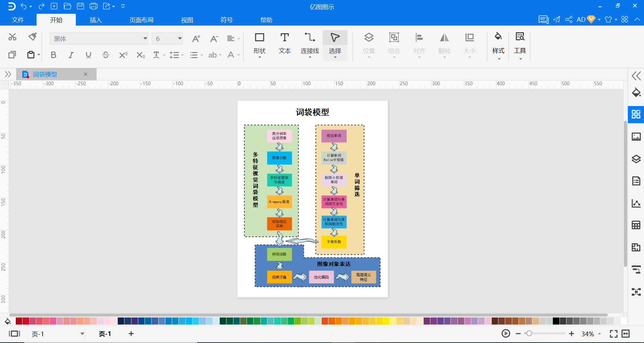Pick the black color swatch in palette
Screen dimensions: 644x343
(556, 321)
